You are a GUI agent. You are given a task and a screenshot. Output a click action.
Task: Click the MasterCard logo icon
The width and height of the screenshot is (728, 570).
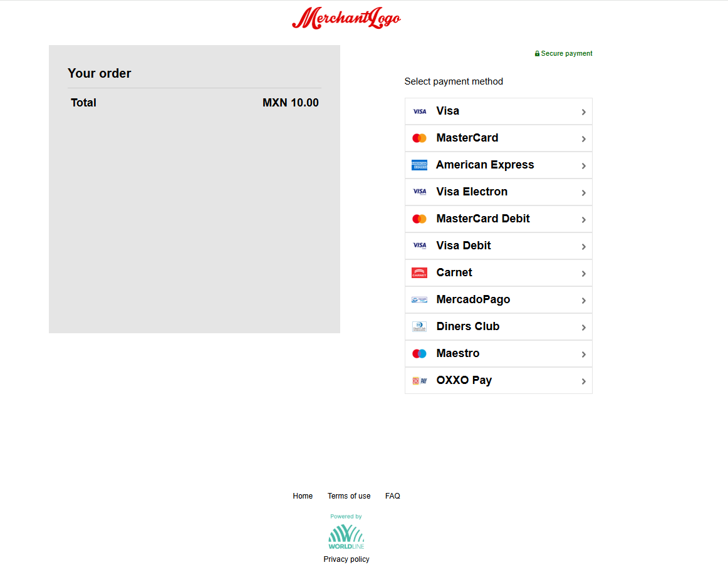[x=419, y=138]
